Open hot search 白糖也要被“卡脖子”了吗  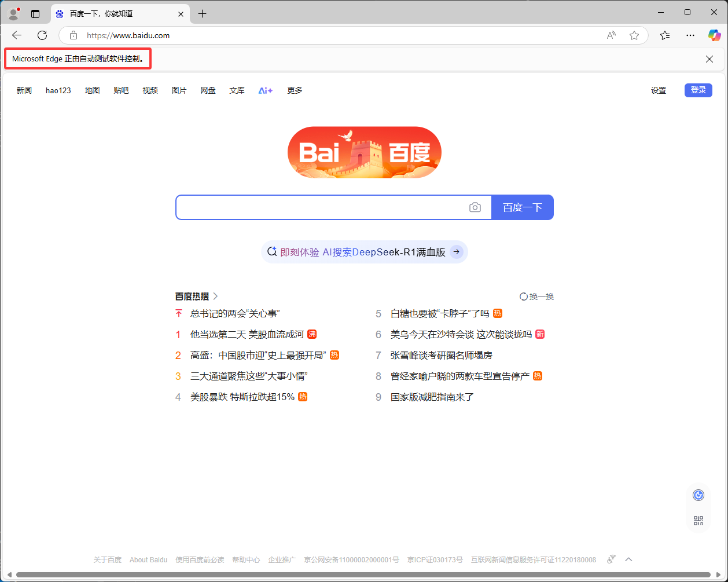[440, 313]
